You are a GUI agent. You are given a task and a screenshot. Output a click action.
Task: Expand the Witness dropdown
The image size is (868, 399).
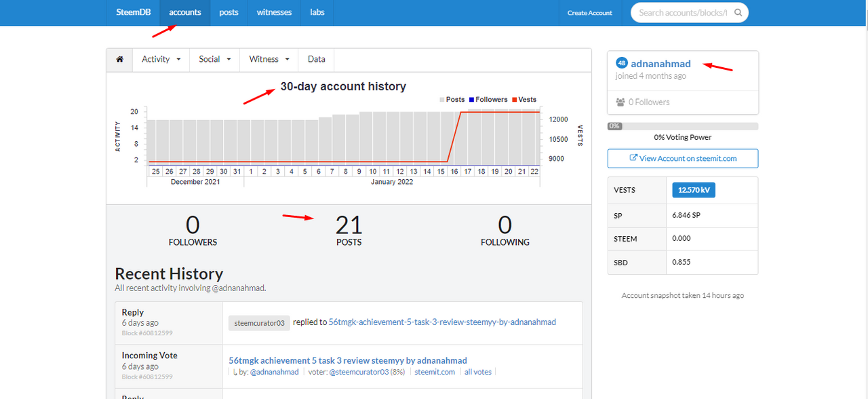pos(269,59)
